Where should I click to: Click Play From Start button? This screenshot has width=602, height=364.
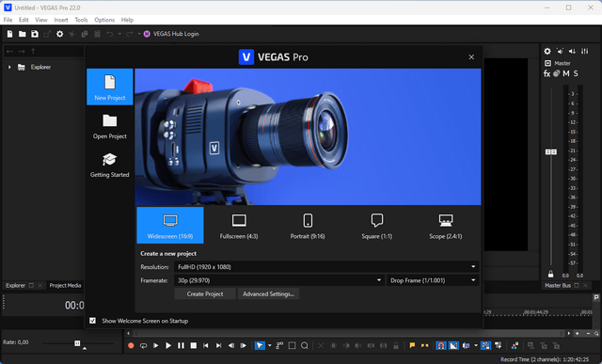point(155,345)
